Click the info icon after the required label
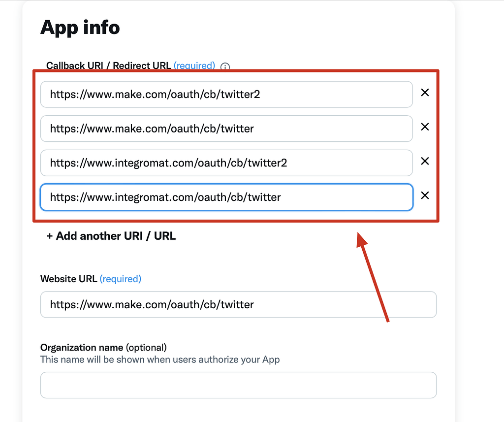This screenshot has height=422, width=504. pos(225,66)
